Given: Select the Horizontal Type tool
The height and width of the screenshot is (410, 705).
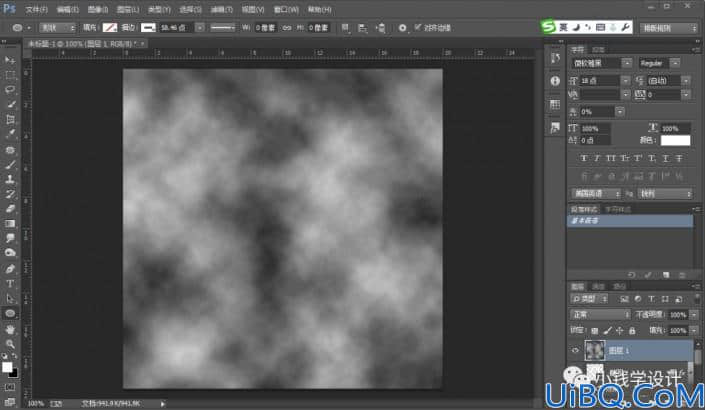Looking at the screenshot, I should coord(10,284).
